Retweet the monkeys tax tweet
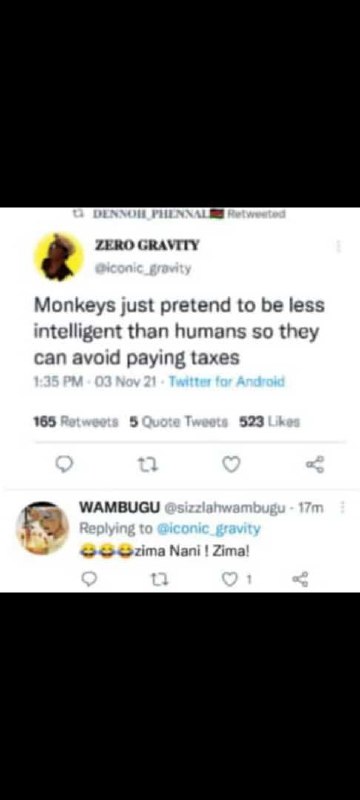 [x=146, y=464]
